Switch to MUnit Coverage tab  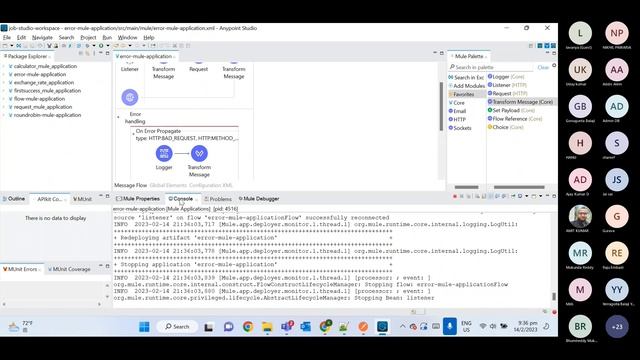point(69,269)
